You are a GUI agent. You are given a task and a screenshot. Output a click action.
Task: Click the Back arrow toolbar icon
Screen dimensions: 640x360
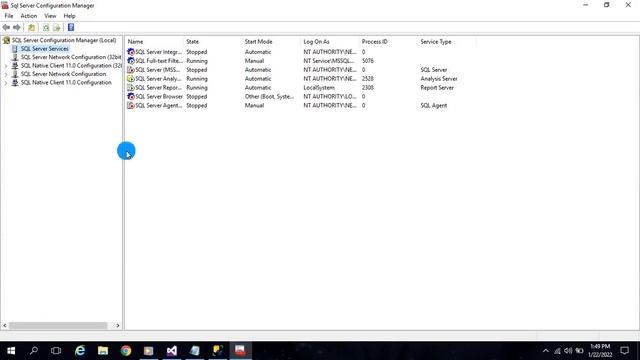[6, 27]
